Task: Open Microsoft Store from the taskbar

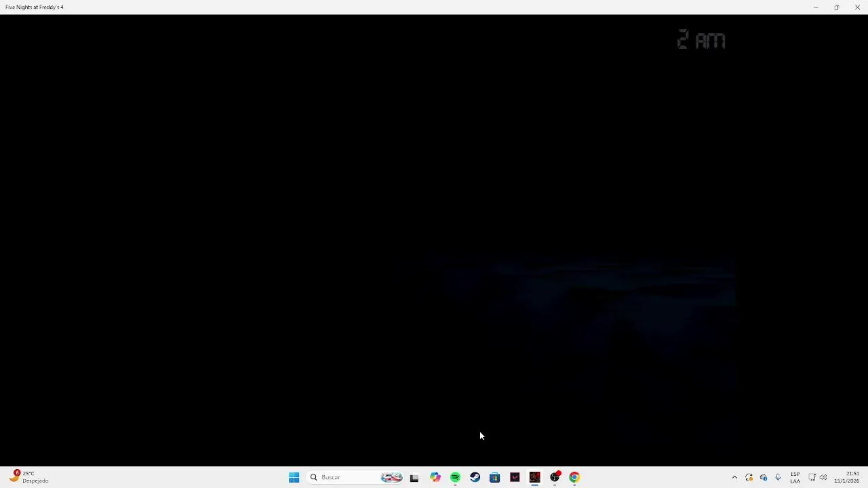Action: click(x=495, y=477)
